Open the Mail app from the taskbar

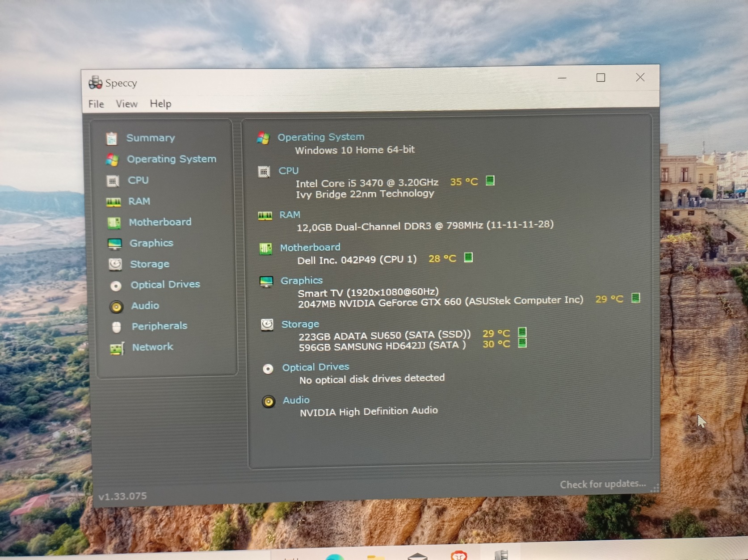tap(417, 556)
